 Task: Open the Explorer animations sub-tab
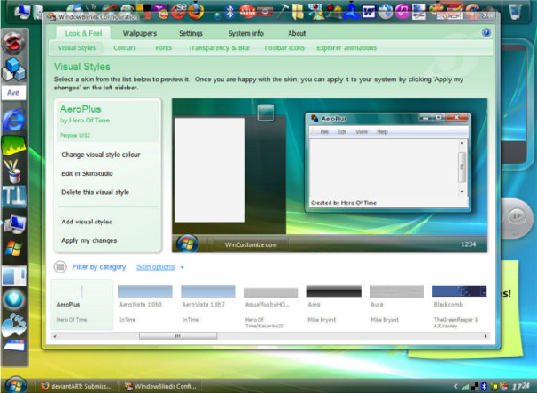tap(346, 48)
